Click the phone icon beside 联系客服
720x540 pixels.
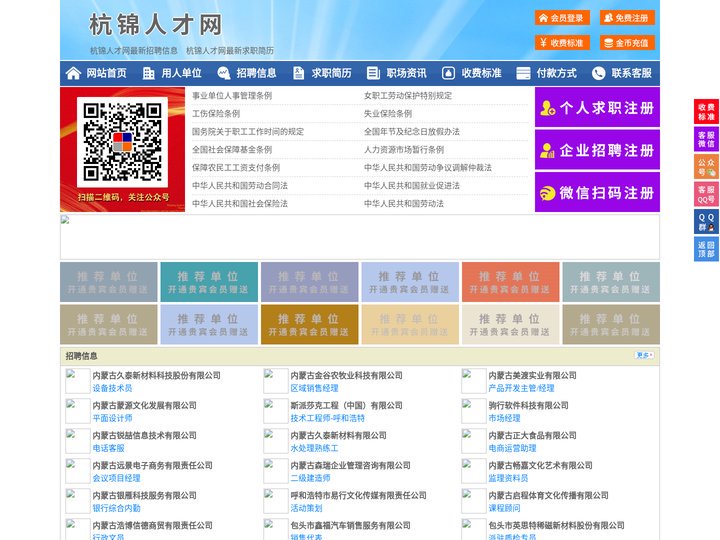tap(598, 73)
